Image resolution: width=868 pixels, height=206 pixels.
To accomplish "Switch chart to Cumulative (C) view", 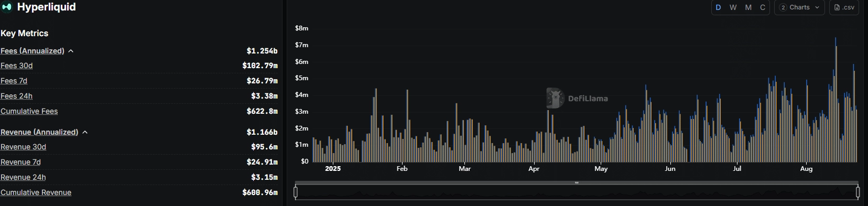I will (x=763, y=7).
